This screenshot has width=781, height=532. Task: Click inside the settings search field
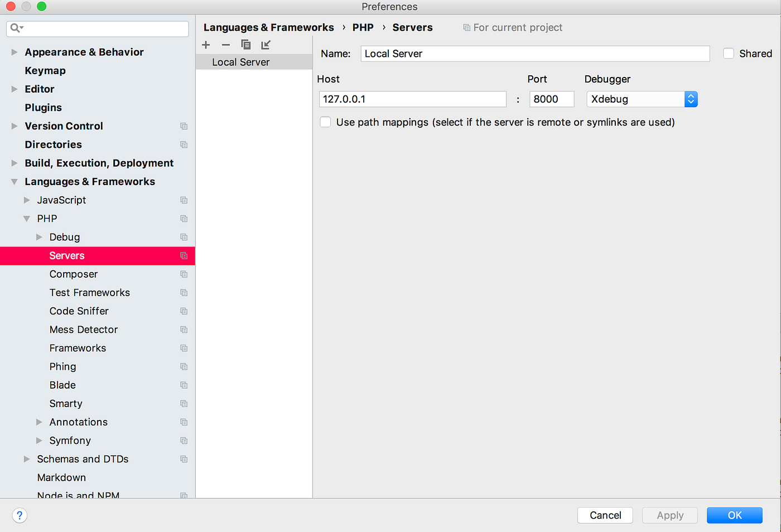[x=97, y=28]
